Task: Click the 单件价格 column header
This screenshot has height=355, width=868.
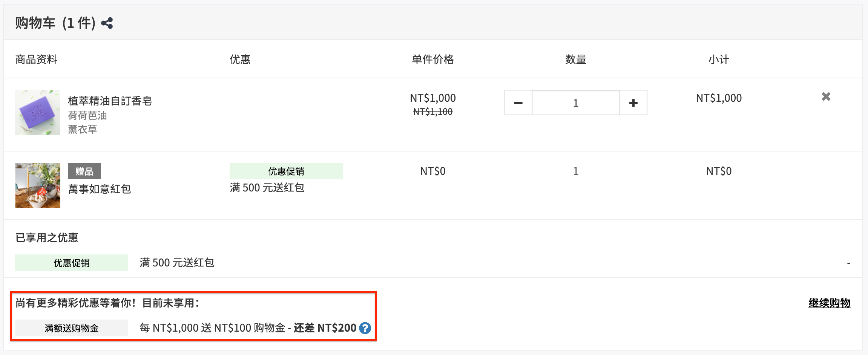Action: pos(433,60)
